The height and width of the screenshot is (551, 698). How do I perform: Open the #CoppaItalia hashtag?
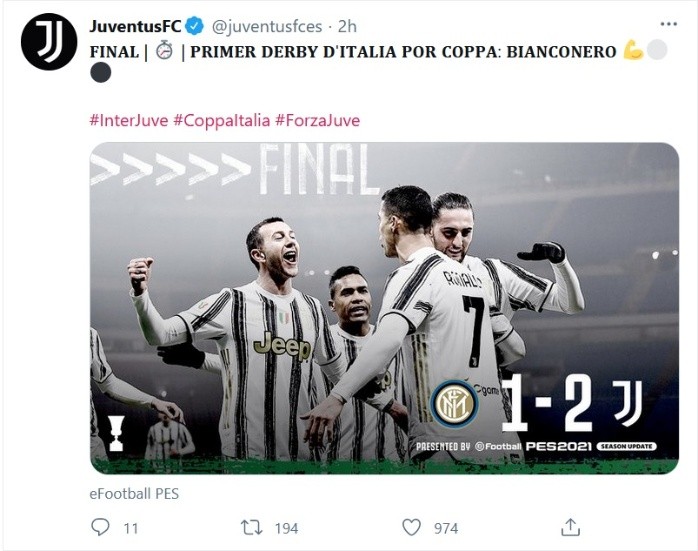pos(221,121)
